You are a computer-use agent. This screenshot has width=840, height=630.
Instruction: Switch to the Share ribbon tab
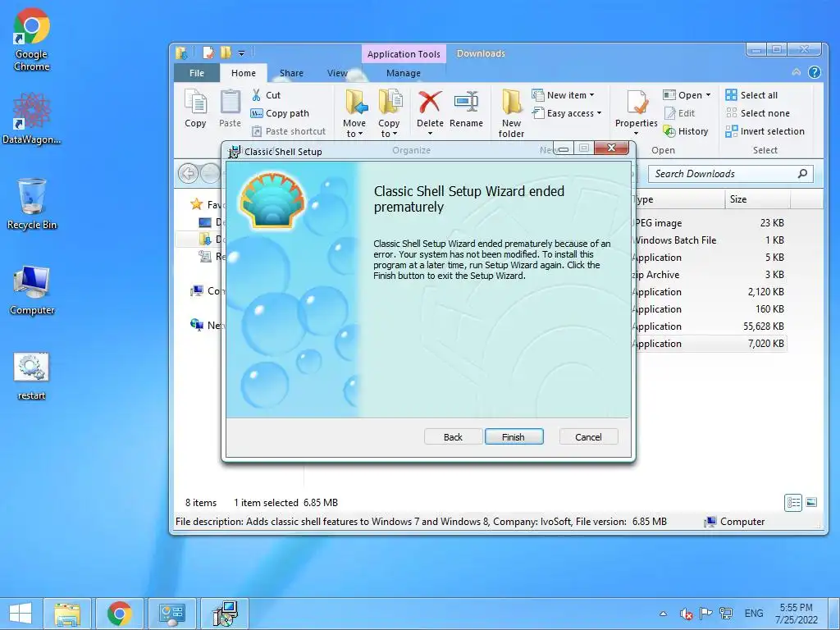(291, 73)
